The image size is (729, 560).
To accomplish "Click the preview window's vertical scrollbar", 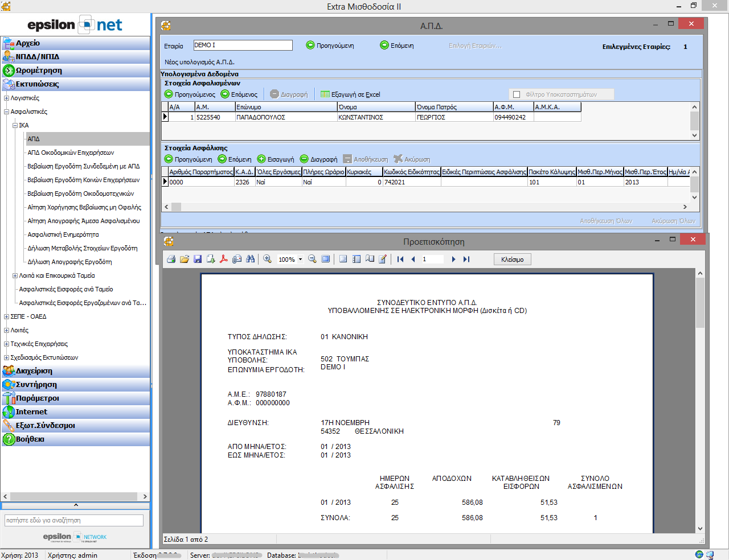I will (x=700, y=398).
